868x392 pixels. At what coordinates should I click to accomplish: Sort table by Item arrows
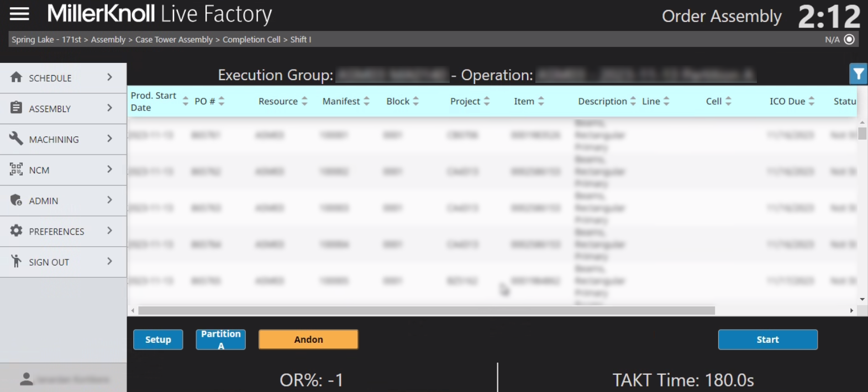(x=541, y=101)
